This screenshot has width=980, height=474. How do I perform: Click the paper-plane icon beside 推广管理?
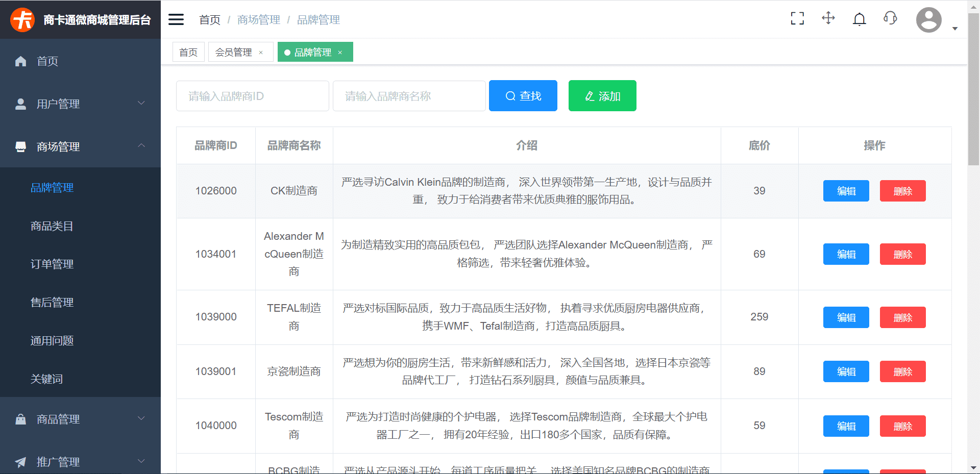[x=20, y=461]
